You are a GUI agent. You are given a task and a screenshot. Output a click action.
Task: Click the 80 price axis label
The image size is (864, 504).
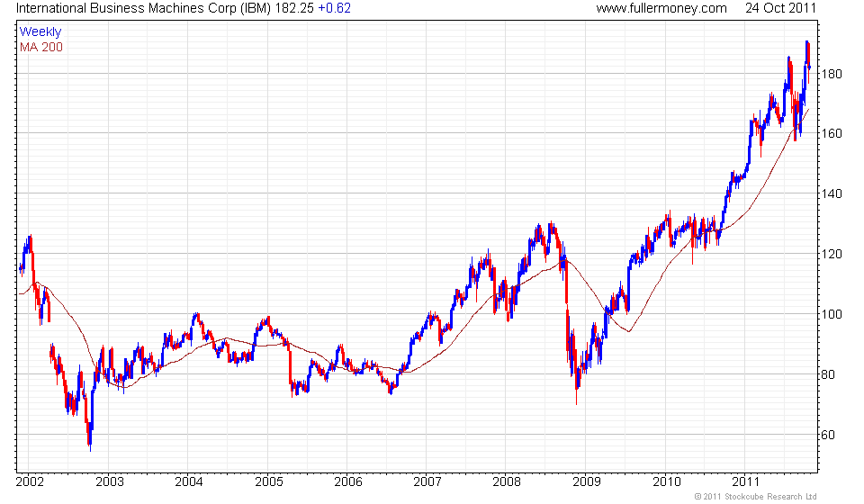[x=828, y=374]
